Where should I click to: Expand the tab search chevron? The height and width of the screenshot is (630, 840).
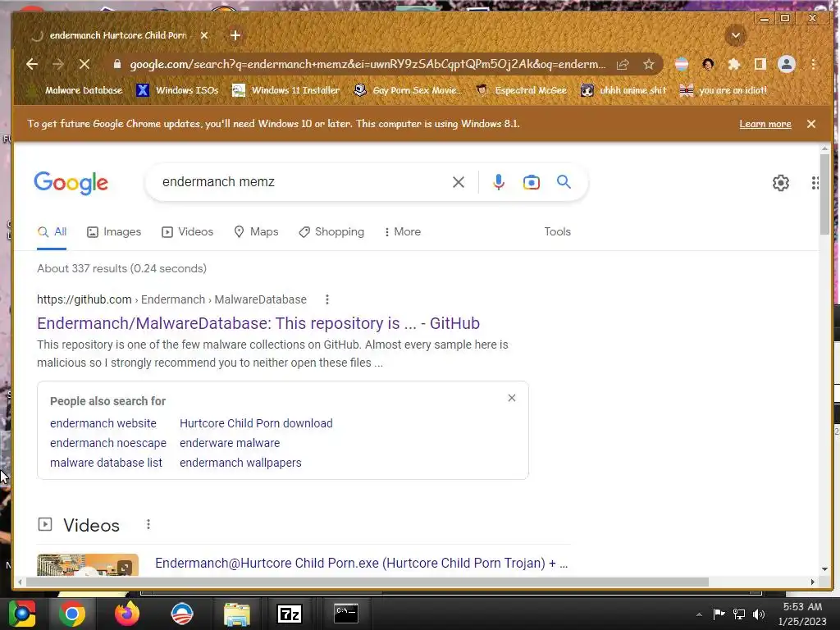736,36
